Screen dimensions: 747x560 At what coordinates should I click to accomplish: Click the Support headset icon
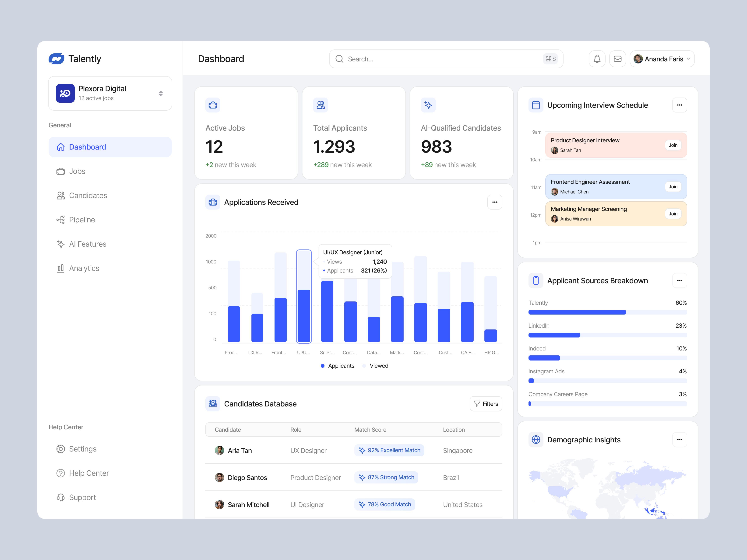coord(61,497)
